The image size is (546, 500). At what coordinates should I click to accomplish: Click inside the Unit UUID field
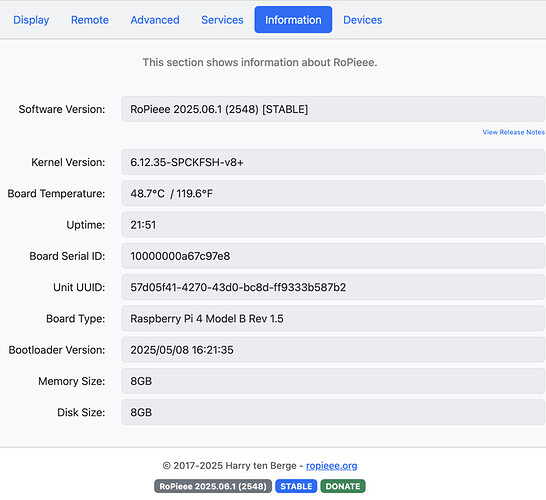[333, 287]
